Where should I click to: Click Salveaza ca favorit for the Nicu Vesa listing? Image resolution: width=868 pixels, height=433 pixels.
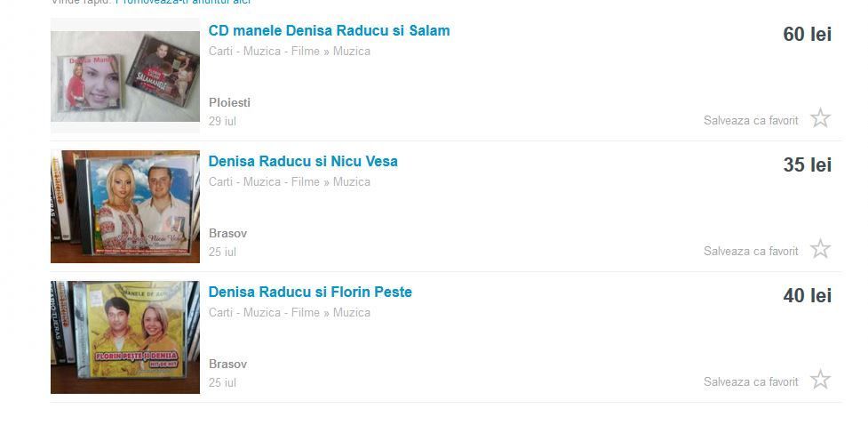pos(751,252)
